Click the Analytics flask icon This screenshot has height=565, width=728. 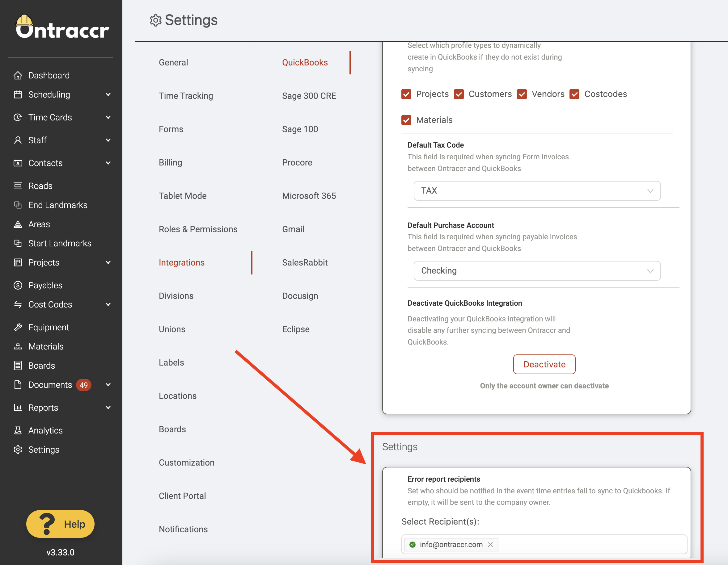[18, 430]
